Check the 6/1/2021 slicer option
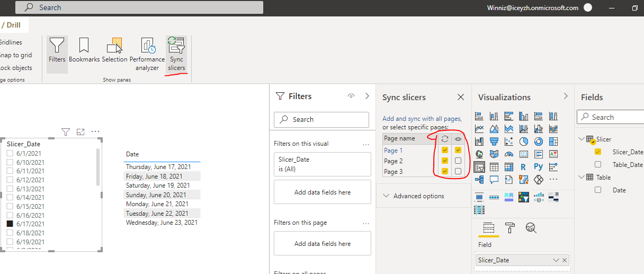The image size is (644, 274). click(10, 154)
